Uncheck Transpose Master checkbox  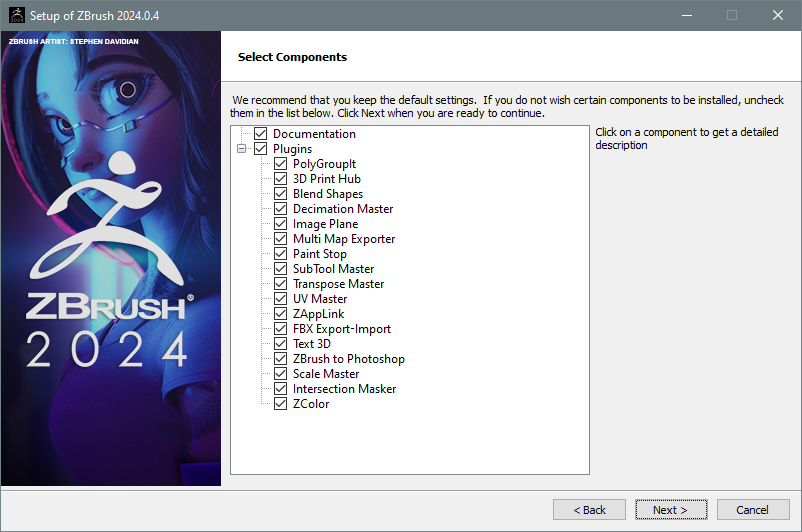point(280,284)
